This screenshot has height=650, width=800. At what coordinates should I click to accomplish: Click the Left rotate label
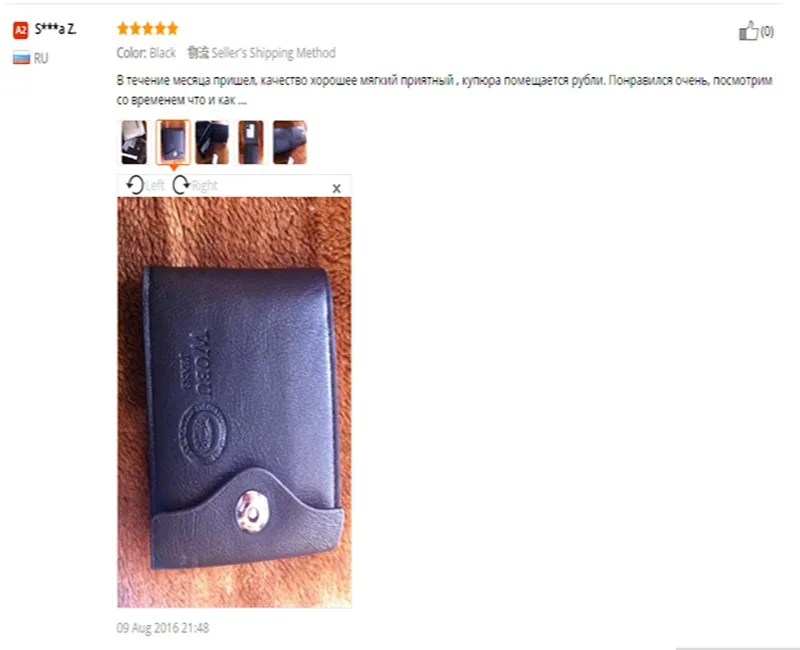(155, 185)
